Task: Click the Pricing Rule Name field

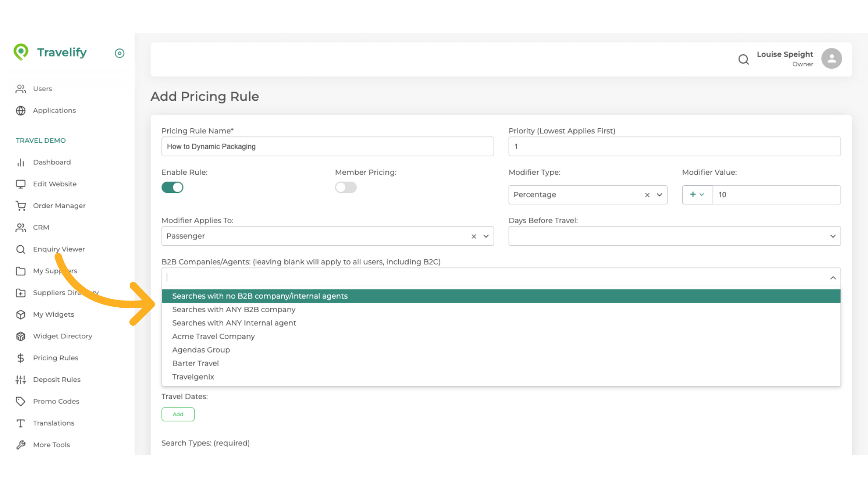Action: (x=327, y=147)
